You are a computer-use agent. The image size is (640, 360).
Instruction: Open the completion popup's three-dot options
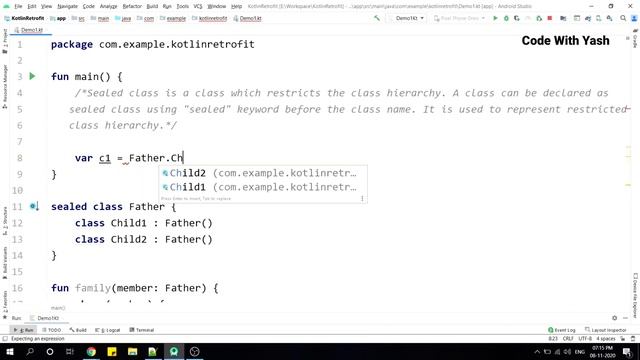(x=362, y=198)
